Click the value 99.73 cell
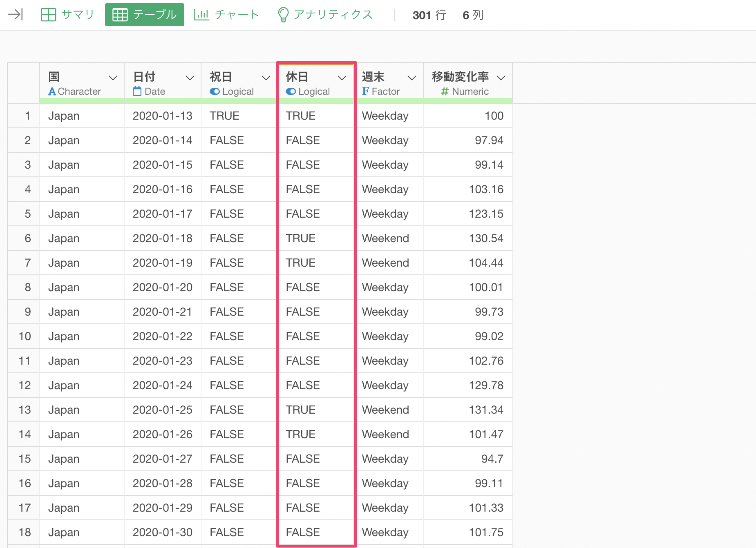 468,312
